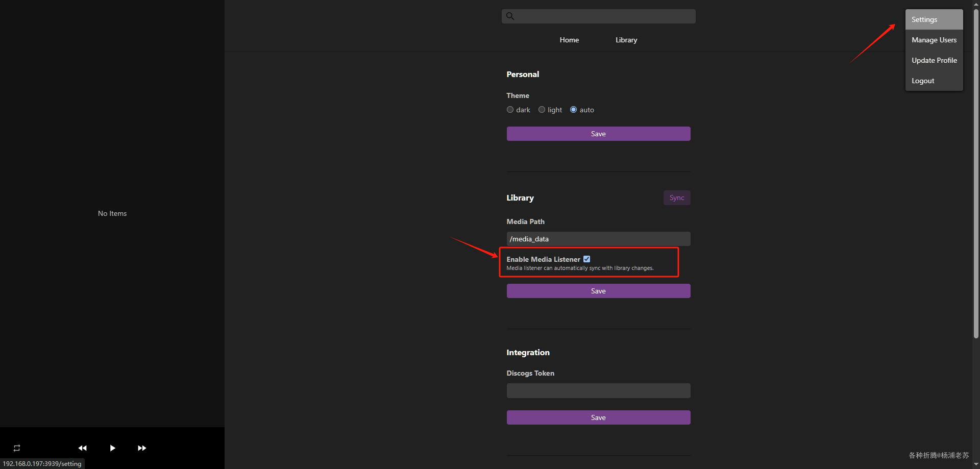This screenshot has height=469, width=980.
Task: Open Manage Users from the menu
Action: (x=934, y=40)
